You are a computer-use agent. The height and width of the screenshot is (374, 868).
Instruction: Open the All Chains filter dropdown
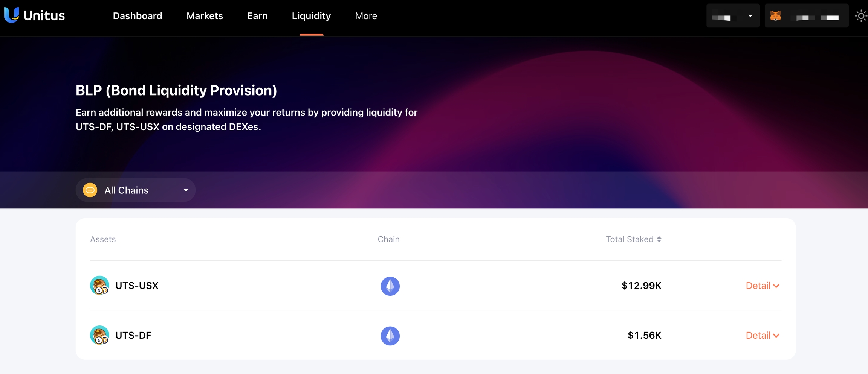(136, 190)
